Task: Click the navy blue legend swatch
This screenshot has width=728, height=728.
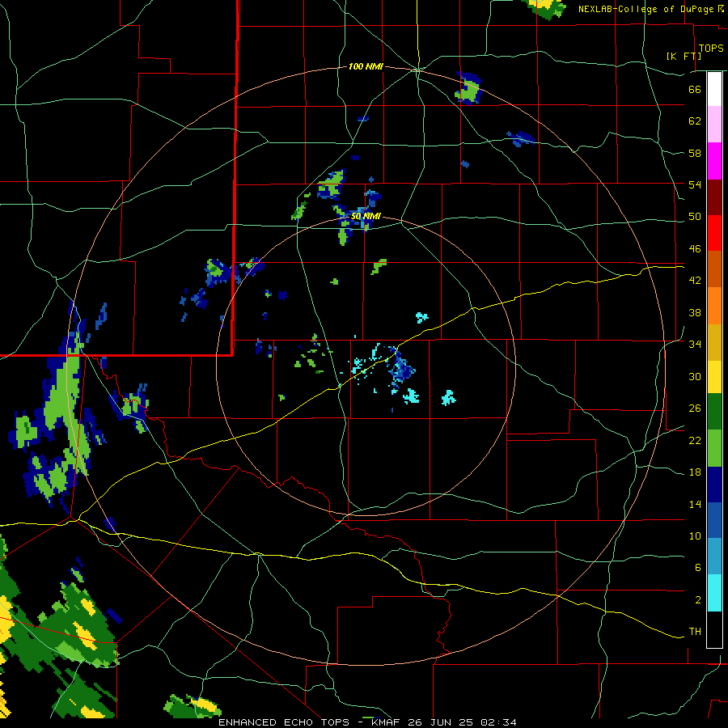Action: click(714, 485)
